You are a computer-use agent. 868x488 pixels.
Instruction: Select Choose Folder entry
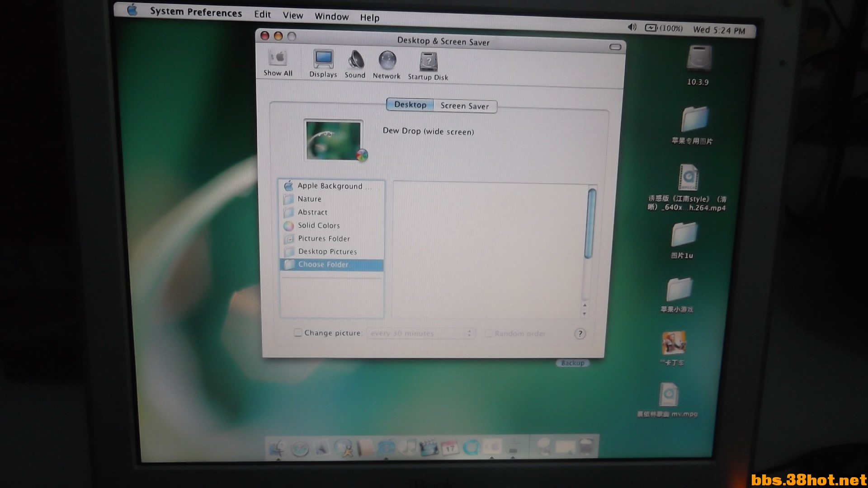click(x=331, y=265)
